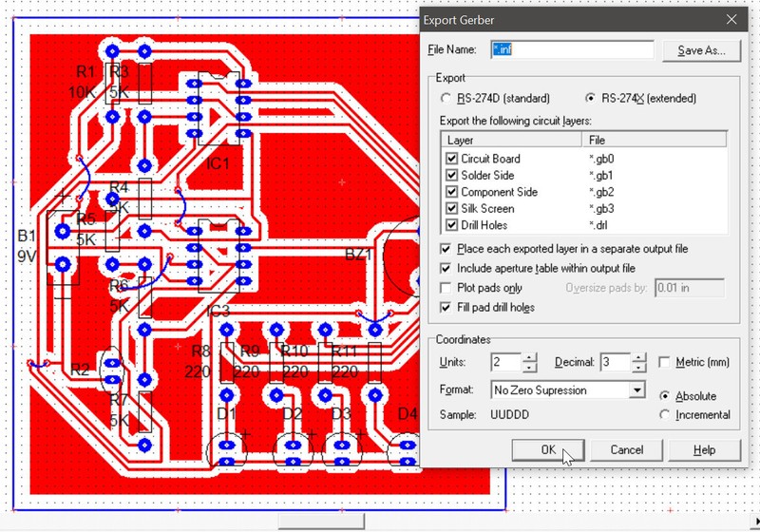Screen dimensions: 760x532
Task: Select the *.gb0 file entry
Action: click(601, 159)
